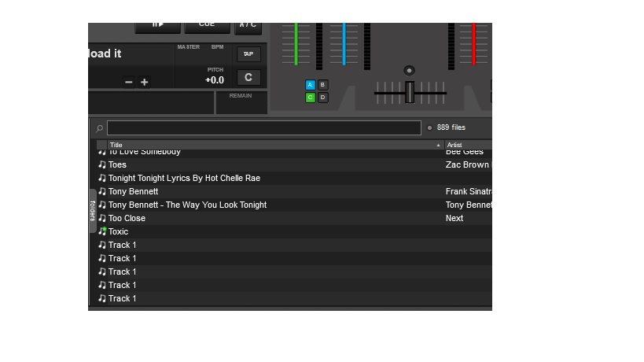Viewport: 644px width, 362px height.
Task: Click the dot beside 889 files
Action: (x=429, y=127)
